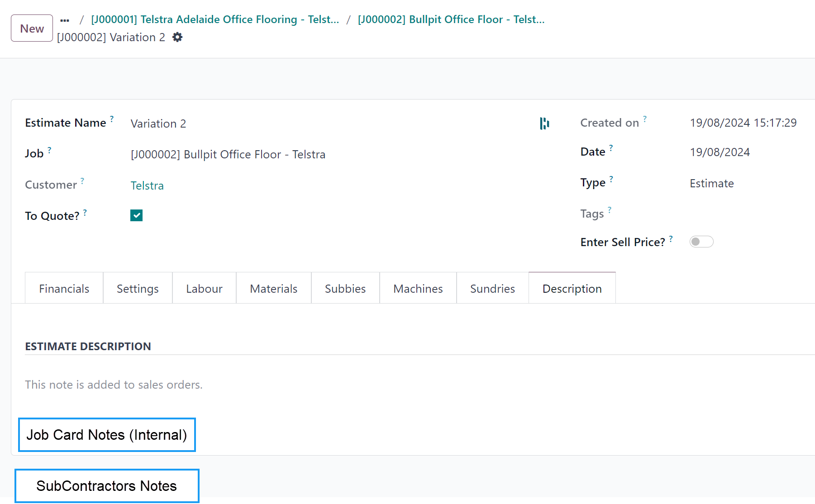This screenshot has width=815, height=504.
Task: Click the help icon beside Created on
Action: click(645, 119)
